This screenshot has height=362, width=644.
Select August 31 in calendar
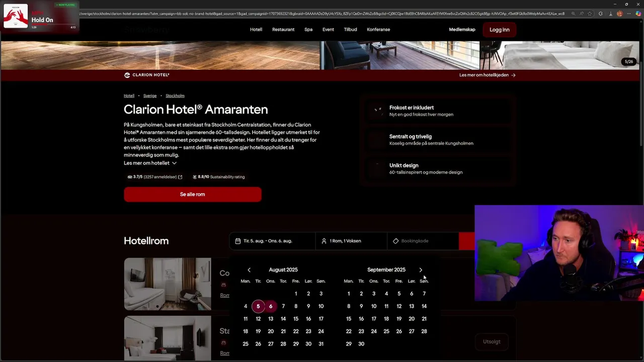pyautogui.click(x=321, y=344)
